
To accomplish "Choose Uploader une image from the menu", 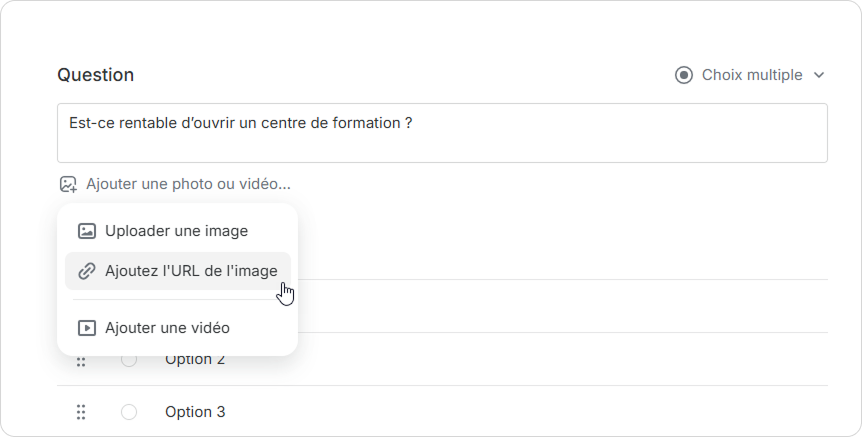I will (x=176, y=231).
